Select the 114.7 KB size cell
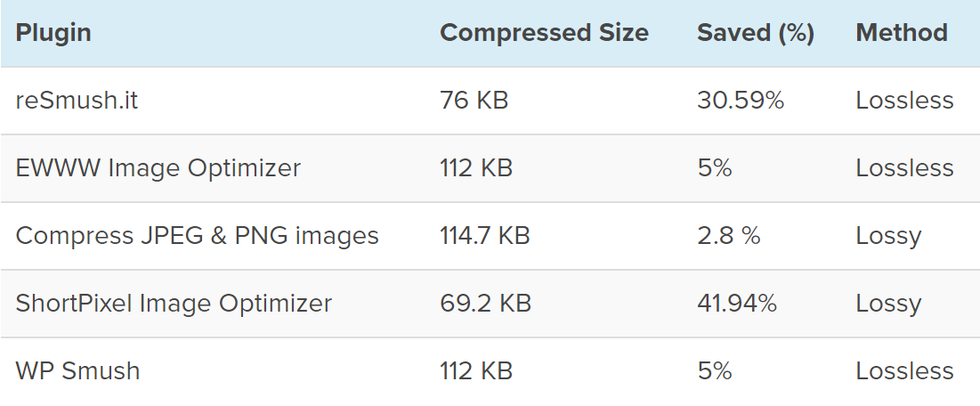The image size is (980, 406). (484, 236)
